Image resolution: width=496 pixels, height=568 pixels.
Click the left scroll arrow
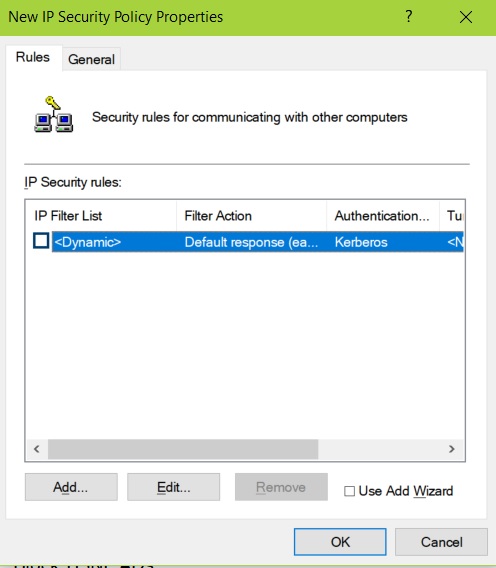coord(37,449)
